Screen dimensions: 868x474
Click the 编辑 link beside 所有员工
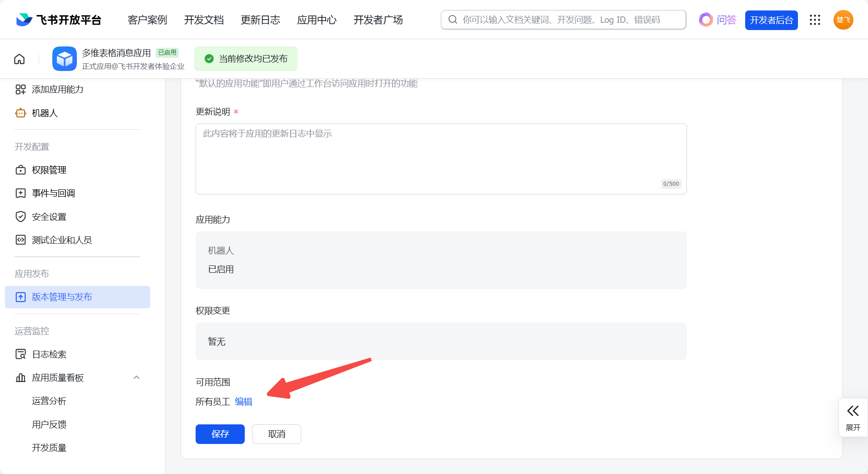(x=243, y=402)
